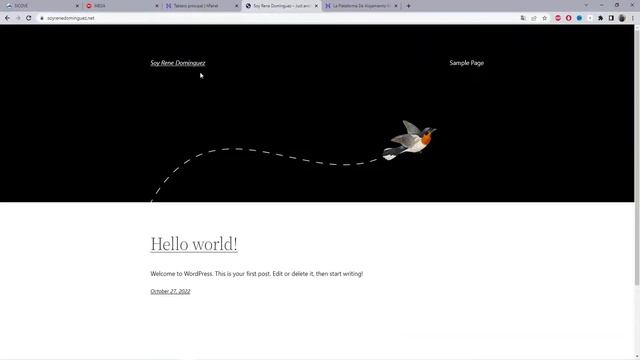The width and height of the screenshot is (640, 360).
Task: Switch to the MEGA tab
Action: (x=122, y=6)
